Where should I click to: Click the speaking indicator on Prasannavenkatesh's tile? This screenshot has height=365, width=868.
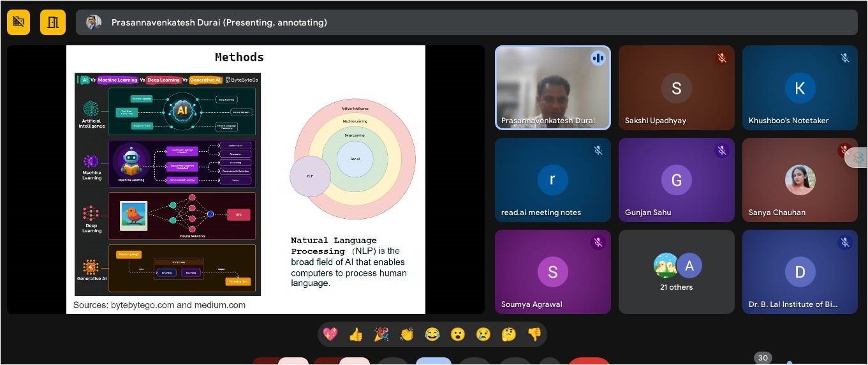pyautogui.click(x=598, y=58)
